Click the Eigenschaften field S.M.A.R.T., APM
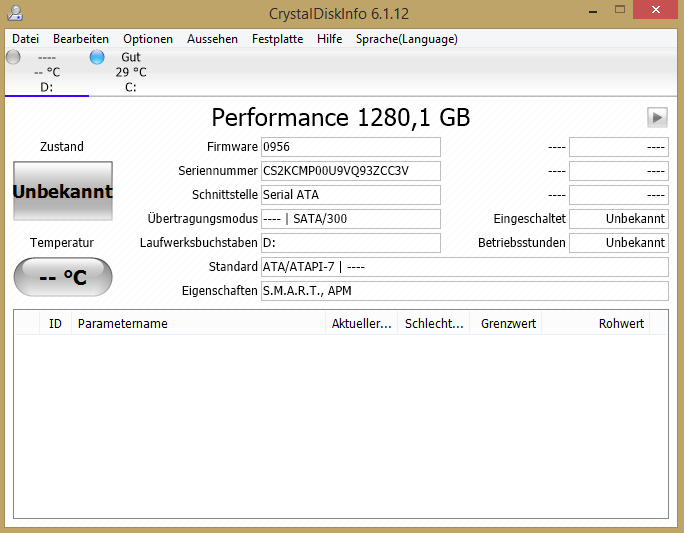Screen dimensions: 684x533 tap(465, 291)
